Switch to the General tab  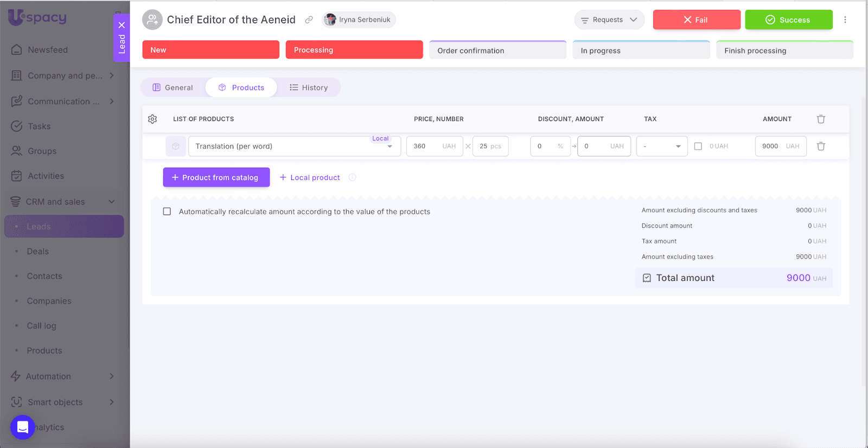point(173,88)
